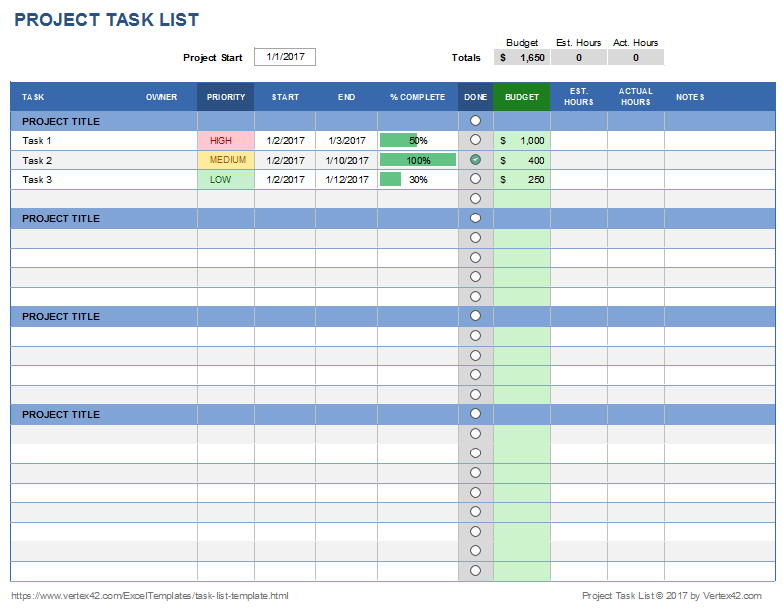The image size is (783, 609).
Task: Select Done circle in first PROJECT TITLE row
Action: (475, 121)
